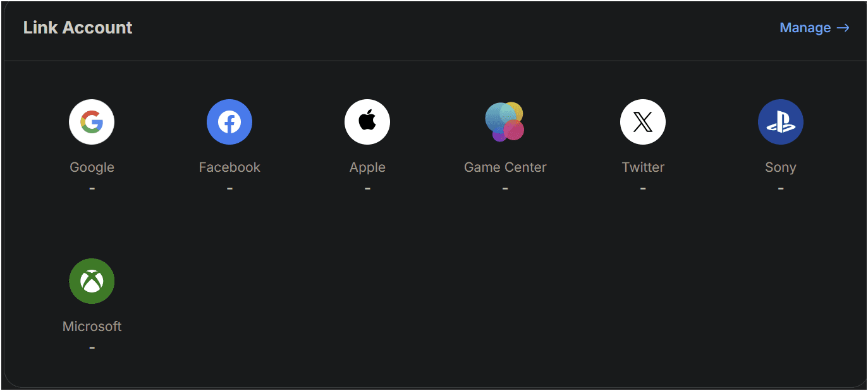The height and width of the screenshot is (391, 868).
Task: Click the Twitter label text
Action: tap(642, 167)
